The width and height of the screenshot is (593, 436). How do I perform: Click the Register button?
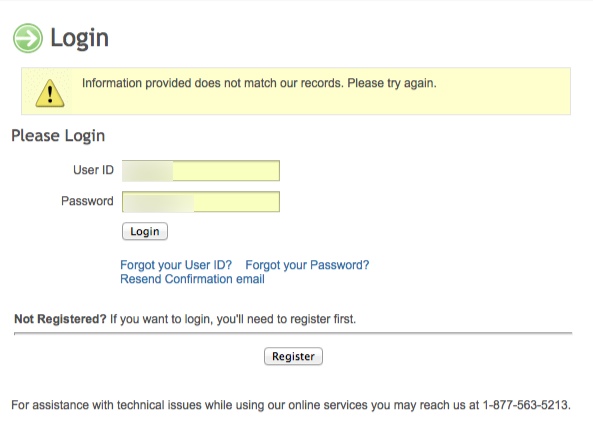[x=293, y=356]
